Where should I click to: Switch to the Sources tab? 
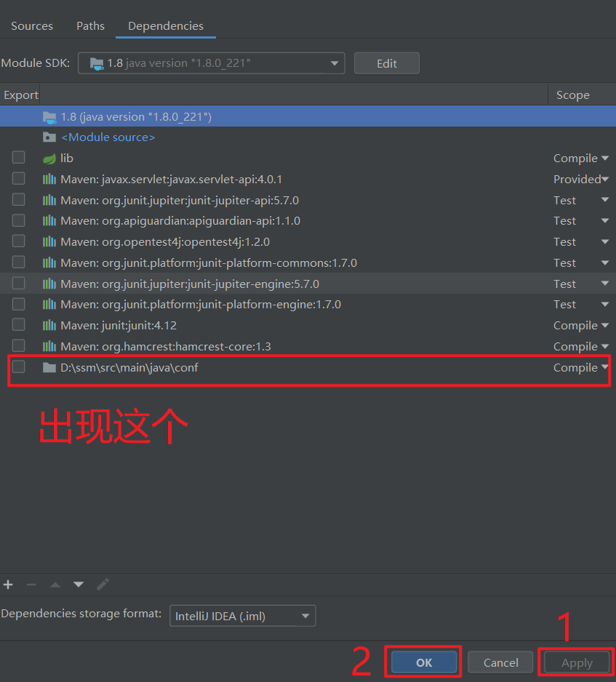[x=31, y=25]
